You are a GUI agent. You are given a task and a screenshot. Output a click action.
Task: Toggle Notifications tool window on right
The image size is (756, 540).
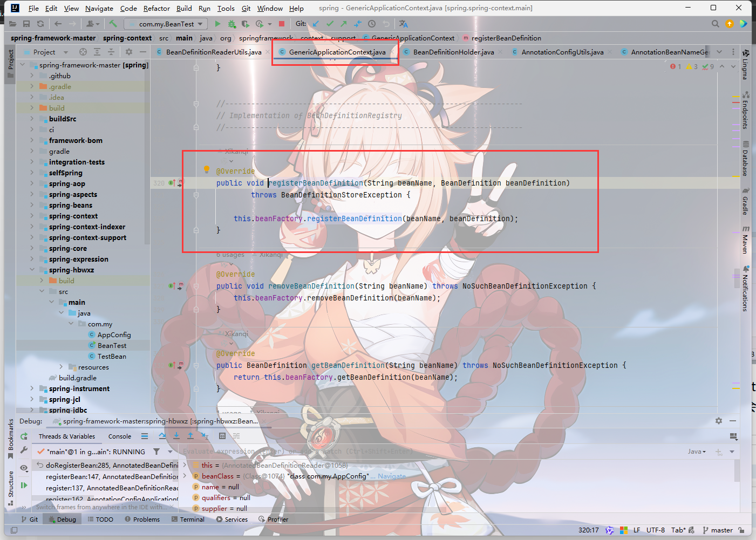click(745, 289)
